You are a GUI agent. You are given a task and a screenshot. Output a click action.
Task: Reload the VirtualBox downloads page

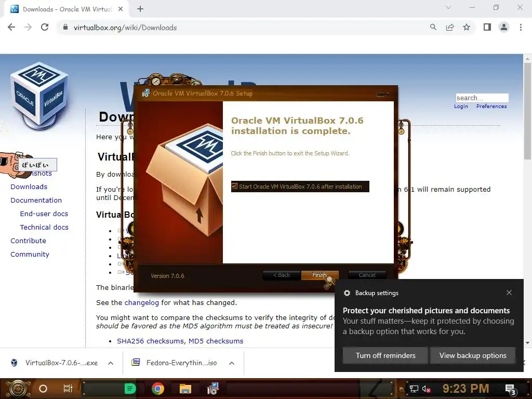coord(45,28)
